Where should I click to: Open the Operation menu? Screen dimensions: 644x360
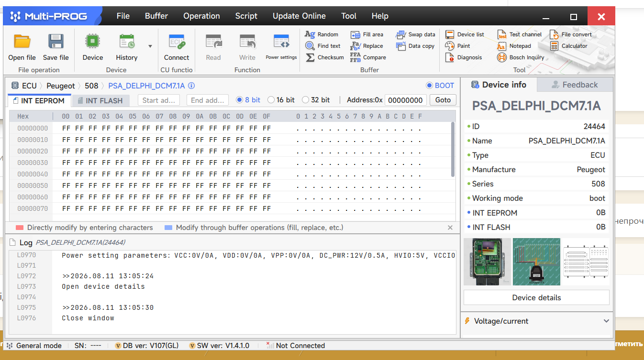point(201,16)
